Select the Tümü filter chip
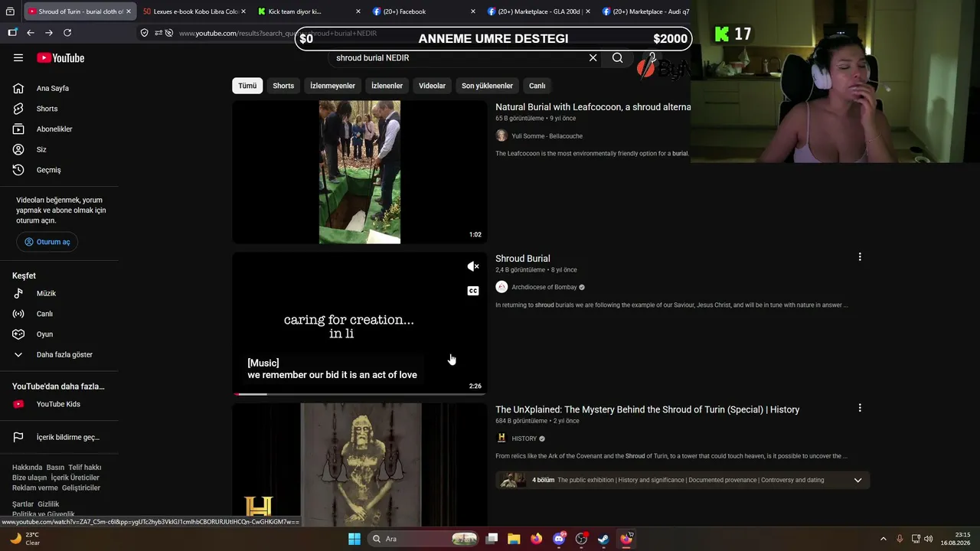Screen dimensions: 980x551 pyautogui.click(x=247, y=86)
